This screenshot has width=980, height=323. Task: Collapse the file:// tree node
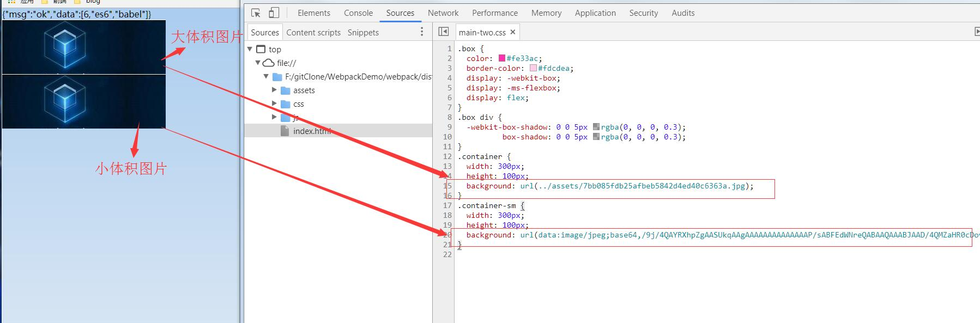[258, 63]
